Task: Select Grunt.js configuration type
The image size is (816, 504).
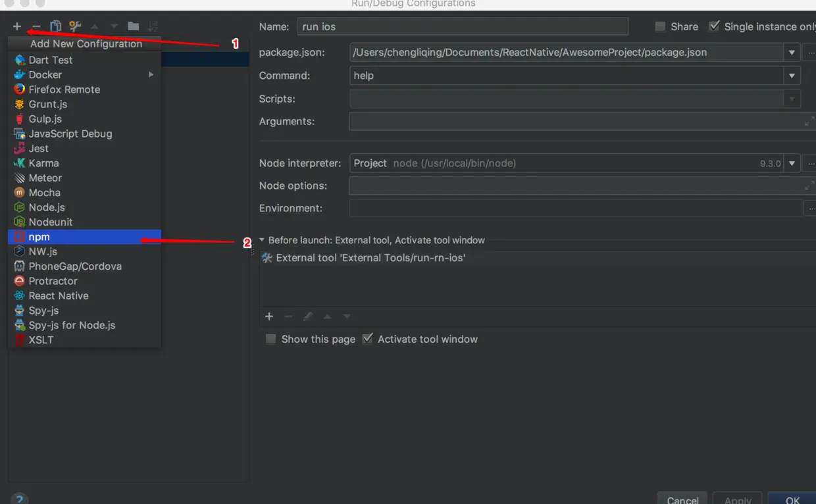Action: 84,104
